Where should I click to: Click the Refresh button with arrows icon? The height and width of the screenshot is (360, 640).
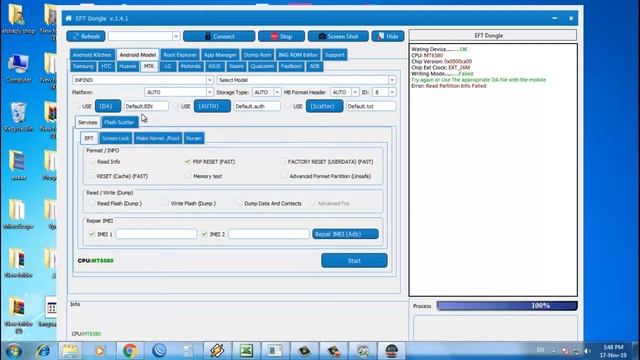tap(86, 36)
